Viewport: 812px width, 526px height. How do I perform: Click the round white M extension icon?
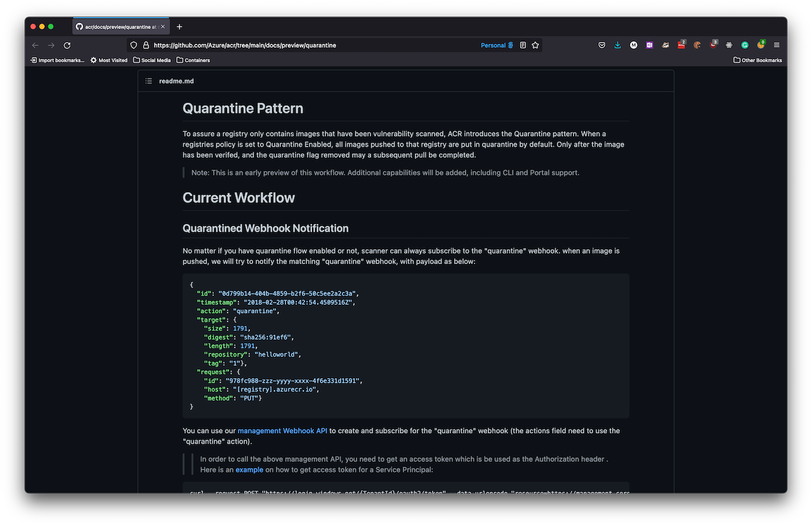(634, 45)
